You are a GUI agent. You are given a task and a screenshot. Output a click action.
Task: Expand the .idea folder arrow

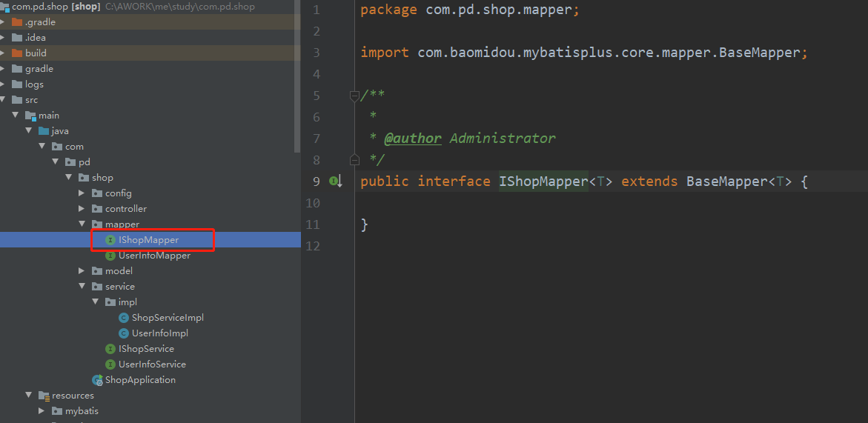pyautogui.click(x=3, y=38)
